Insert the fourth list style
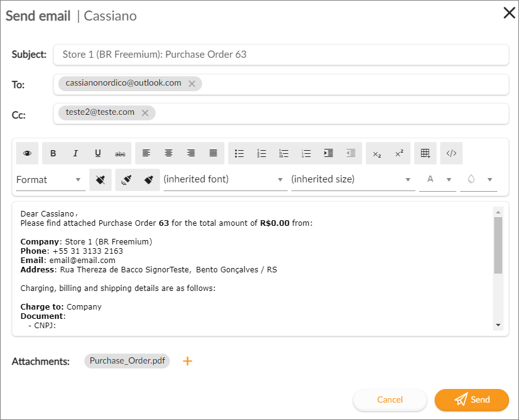 pos(306,153)
